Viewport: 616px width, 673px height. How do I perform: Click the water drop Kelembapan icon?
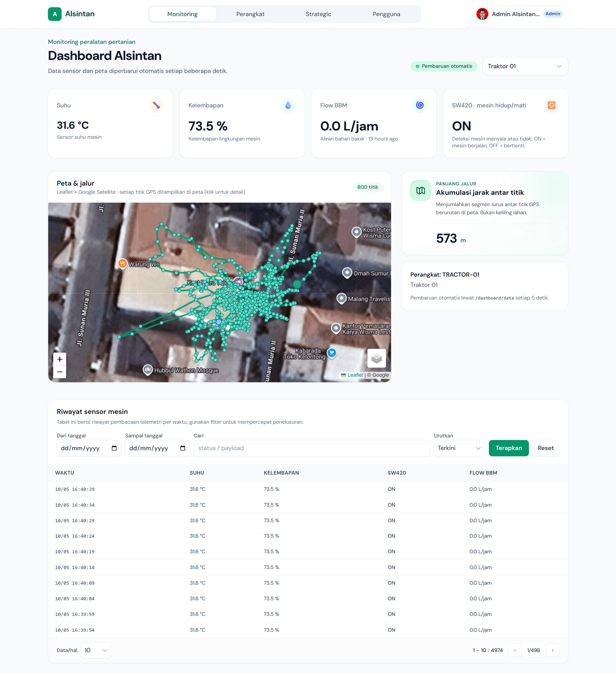pos(288,105)
